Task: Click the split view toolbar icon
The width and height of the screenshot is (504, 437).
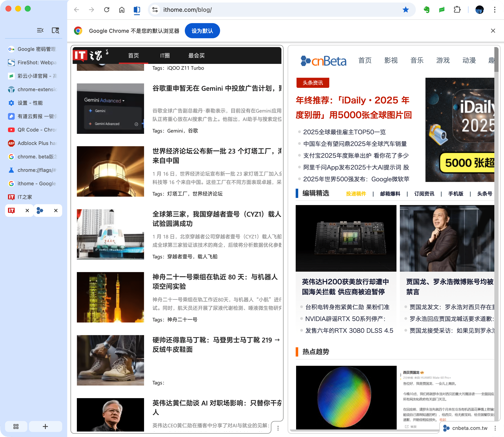Action: coord(137,10)
